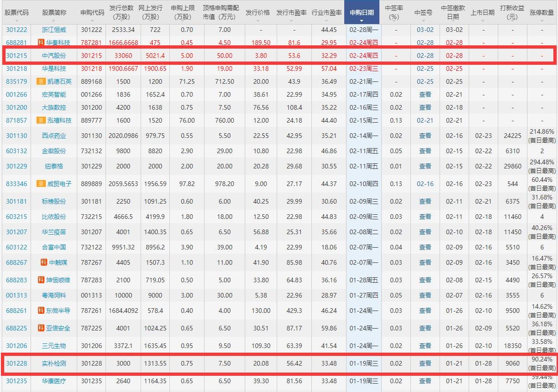Open stock code 301222 link
This screenshot has height=392, width=558.
click(x=16, y=30)
